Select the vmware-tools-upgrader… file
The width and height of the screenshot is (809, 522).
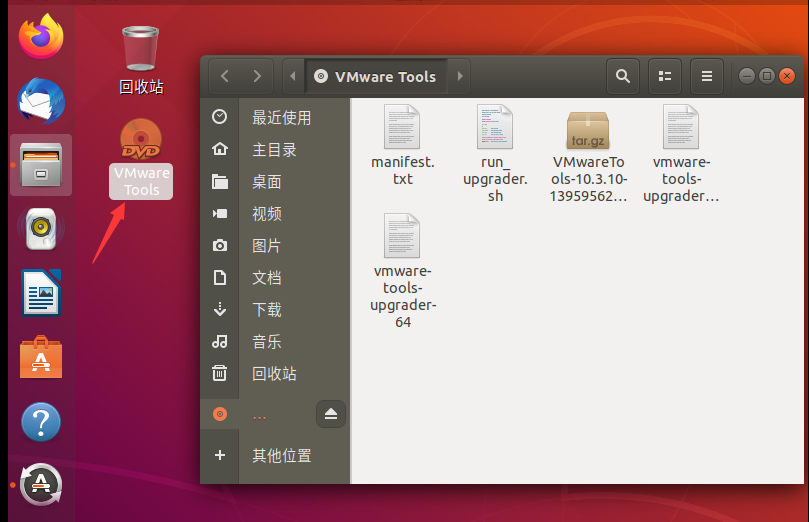point(681,154)
